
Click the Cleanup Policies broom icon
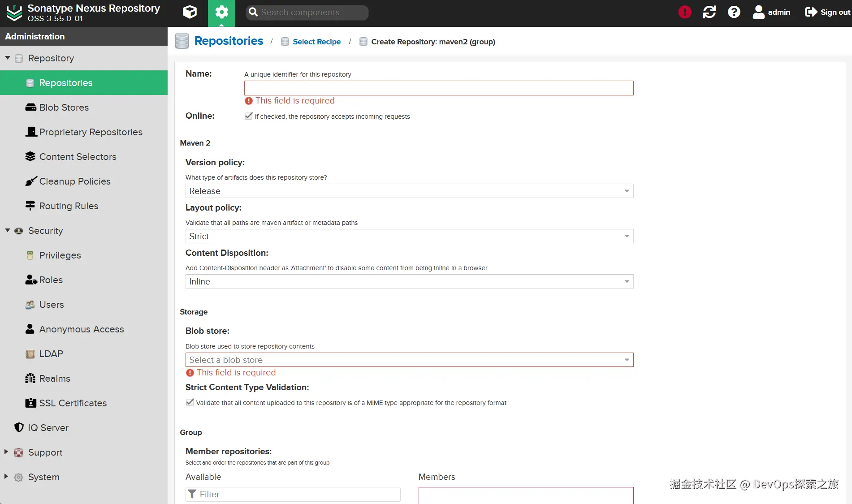coord(31,181)
